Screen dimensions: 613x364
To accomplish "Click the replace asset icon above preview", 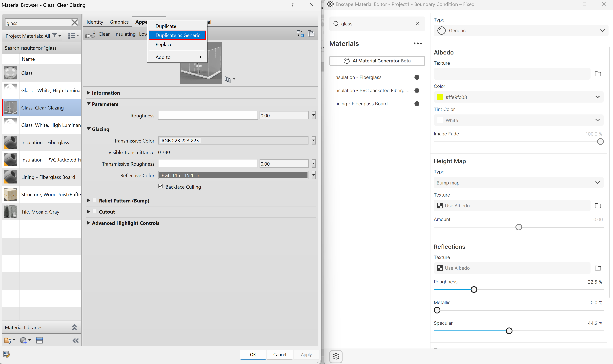I will point(300,34).
